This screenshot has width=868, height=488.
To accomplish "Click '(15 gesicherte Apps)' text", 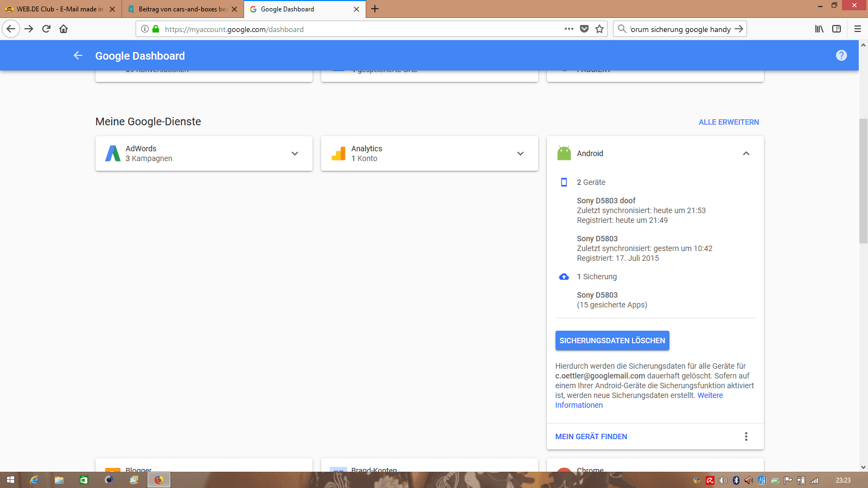I will click(x=612, y=305).
